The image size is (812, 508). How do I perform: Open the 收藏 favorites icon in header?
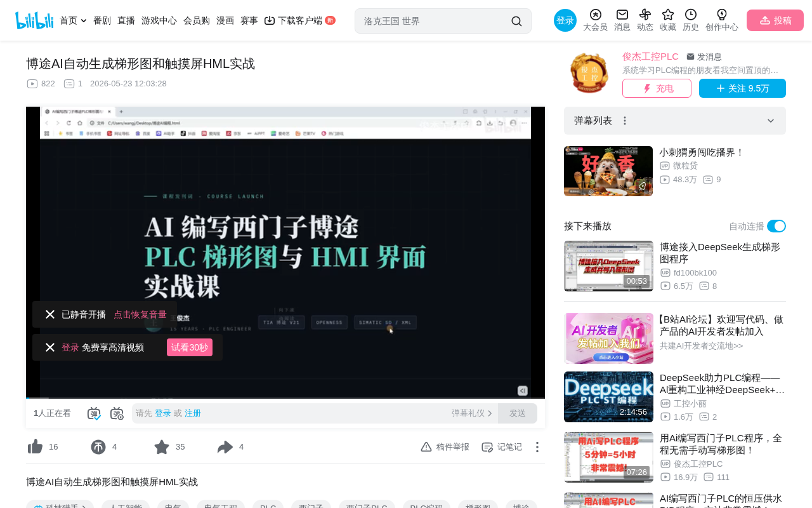click(x=668, y=15)
